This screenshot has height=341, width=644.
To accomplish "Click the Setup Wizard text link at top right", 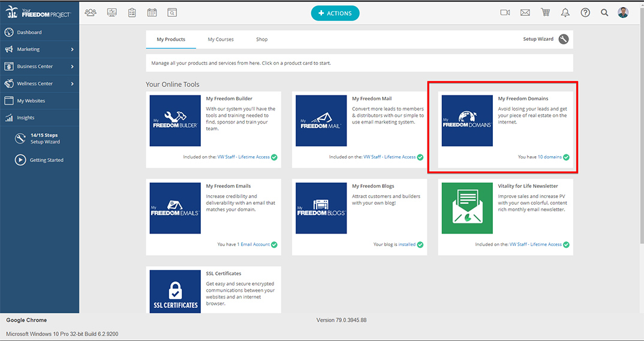I will (538, 39).
